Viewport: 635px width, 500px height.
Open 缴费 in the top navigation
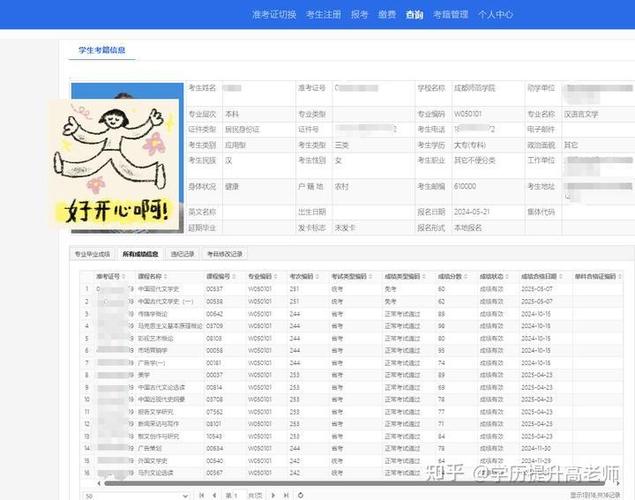point(387,15)
